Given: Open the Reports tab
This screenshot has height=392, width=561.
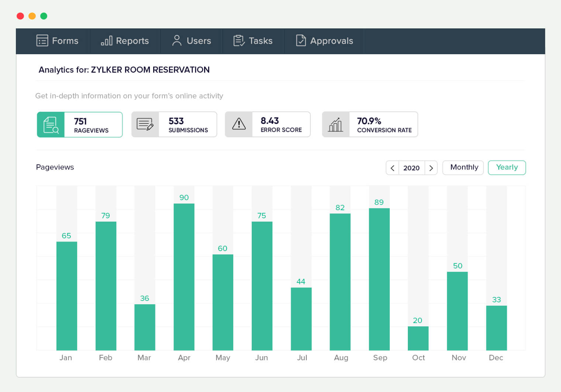Looking at the screenshot, I should pyautogui.click(x=125, y=41).
